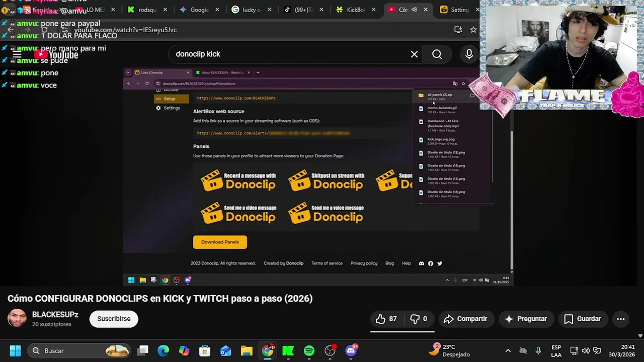Close the KickBot tab

[373, 10]
